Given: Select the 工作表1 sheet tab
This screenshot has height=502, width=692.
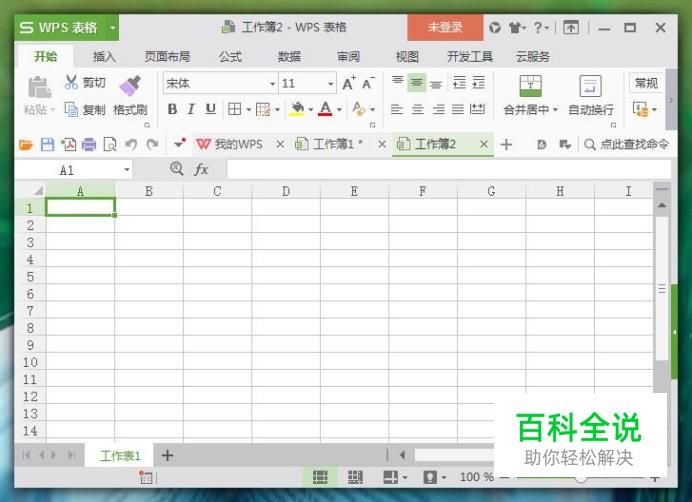Looking at the screenshot, I should click(120, 455).
